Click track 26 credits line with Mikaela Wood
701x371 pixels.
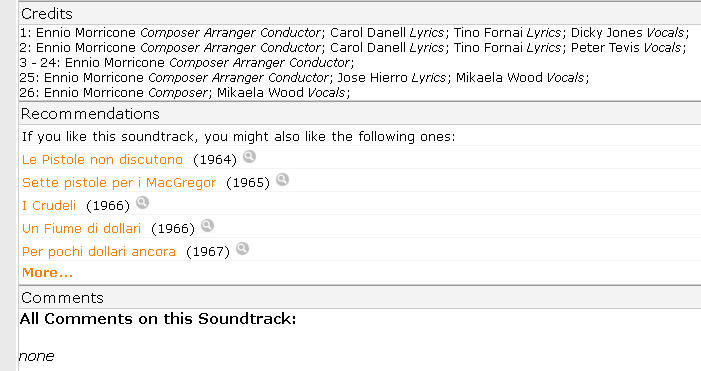point(185,93)
